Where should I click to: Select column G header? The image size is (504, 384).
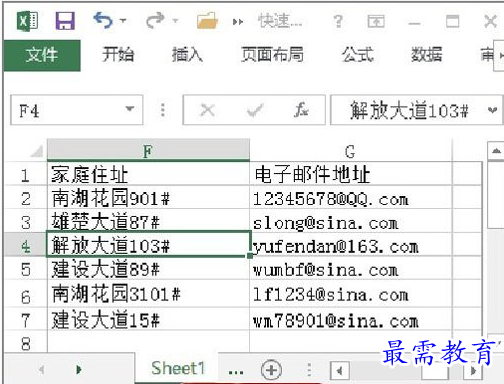[x=350, y=151]
